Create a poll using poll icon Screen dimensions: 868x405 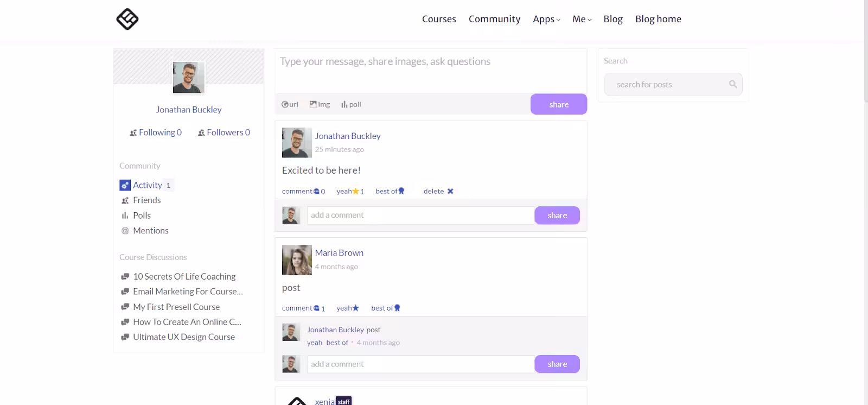(344, 104)
